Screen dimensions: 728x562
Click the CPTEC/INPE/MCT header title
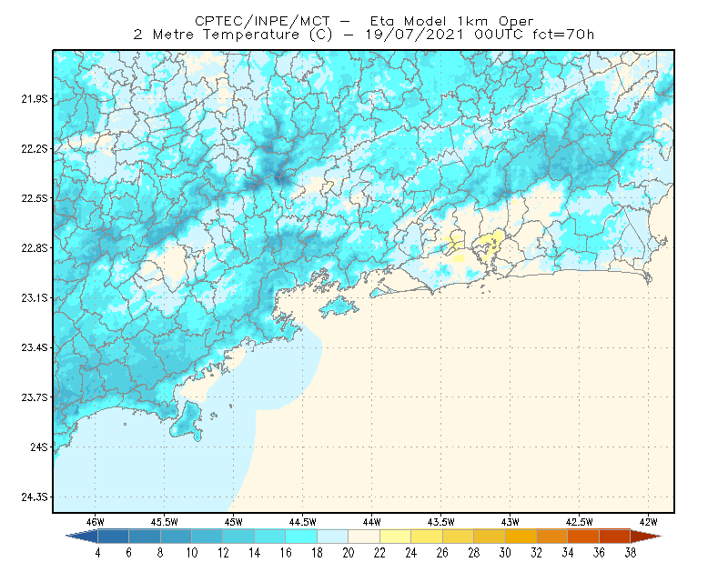[262, 21]
